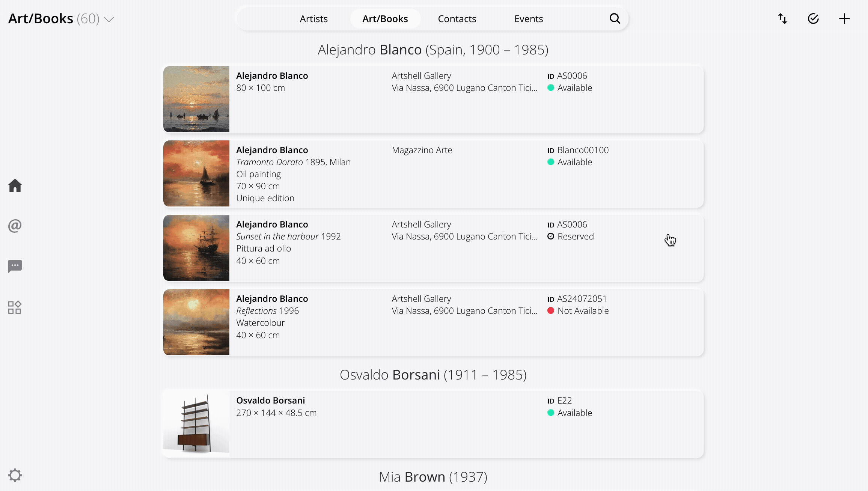
Task: Click the search magnifier icon
Action: [615, 19]
